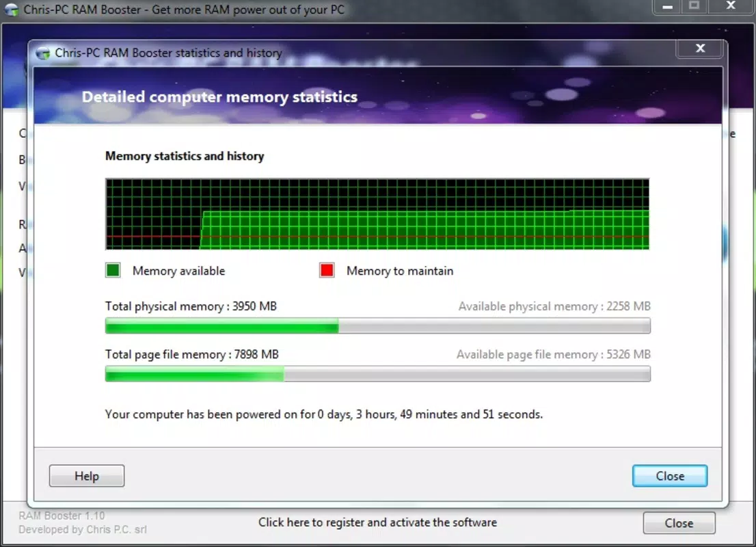Dismiss the statistics dialog with its X button
The image size is (756, 547).
[700, 49]
